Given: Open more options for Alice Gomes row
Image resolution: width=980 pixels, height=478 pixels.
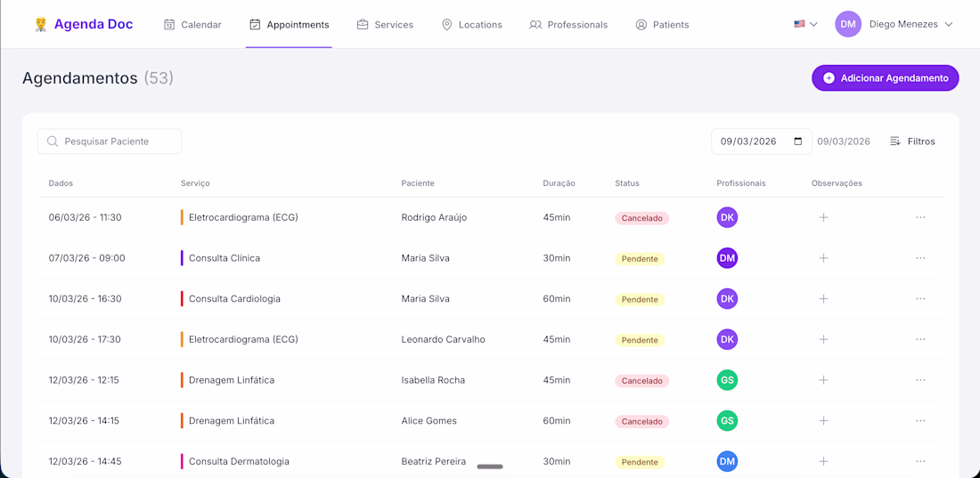Looking at the screenshot, I should (x=920, y=421).
